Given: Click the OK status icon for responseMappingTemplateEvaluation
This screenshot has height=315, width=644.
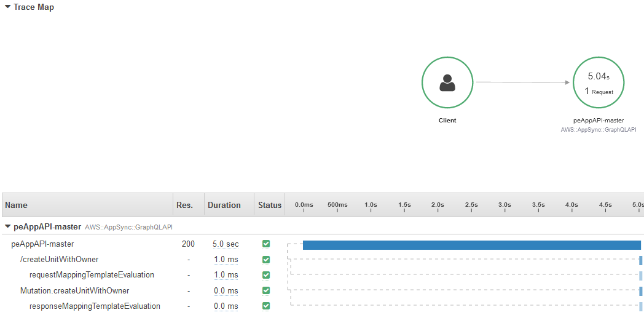Looking at the screenshot, I should pos(266,306).
